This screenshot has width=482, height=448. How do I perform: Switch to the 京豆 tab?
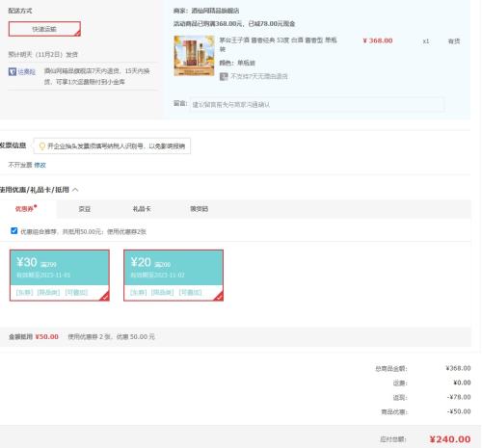(85, 209)
